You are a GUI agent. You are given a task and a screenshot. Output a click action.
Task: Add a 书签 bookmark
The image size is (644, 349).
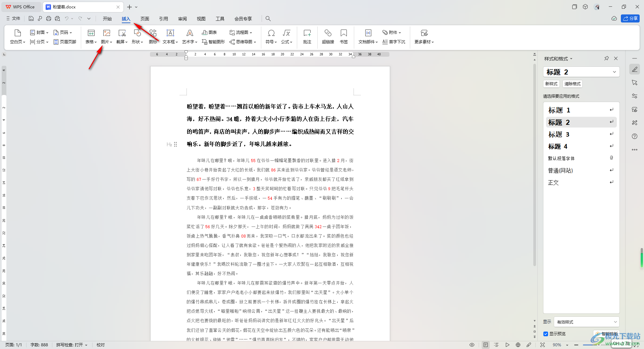[x=344, y=37]
